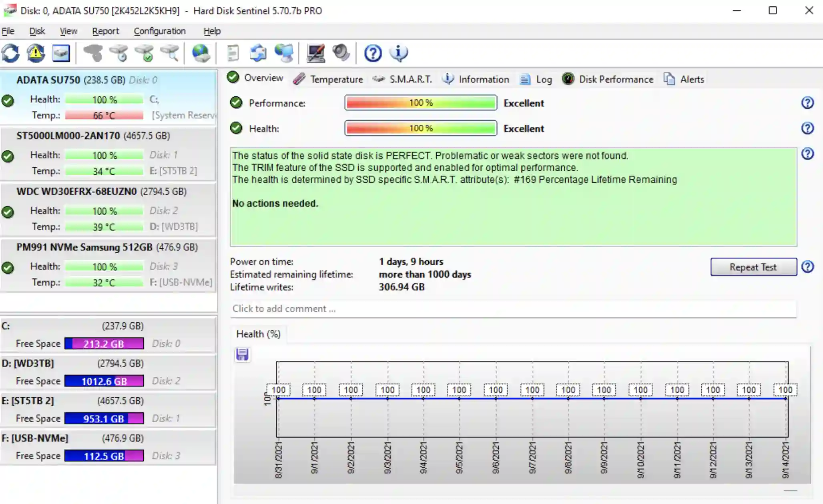Switch to the Temperature tab
The height and width of the screenshot is (504, 823).
tap(328, 79)
